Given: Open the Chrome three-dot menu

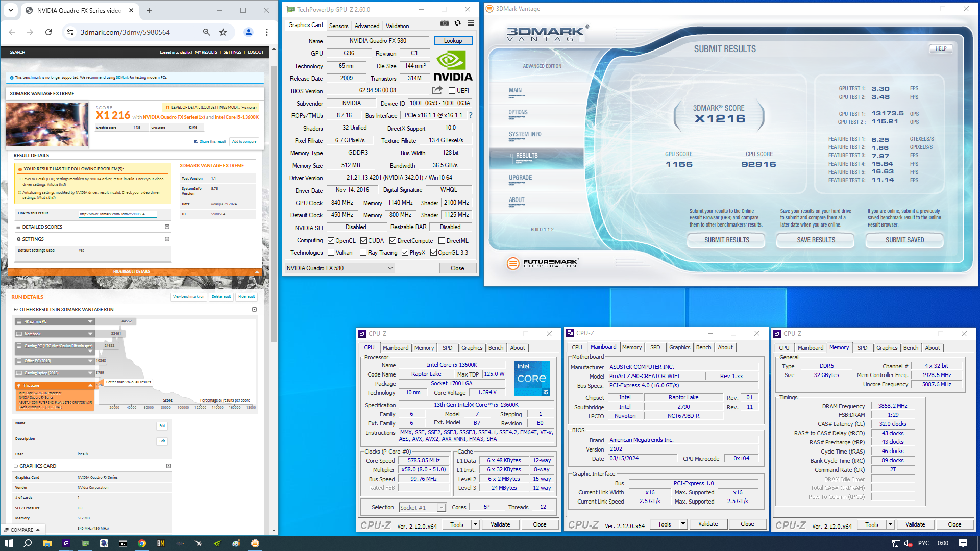Looking at the screenshot, I should coord(267,32).
